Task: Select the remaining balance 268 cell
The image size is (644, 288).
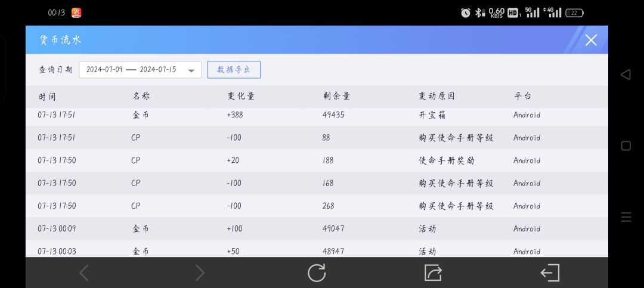Action: coord(328,206)
